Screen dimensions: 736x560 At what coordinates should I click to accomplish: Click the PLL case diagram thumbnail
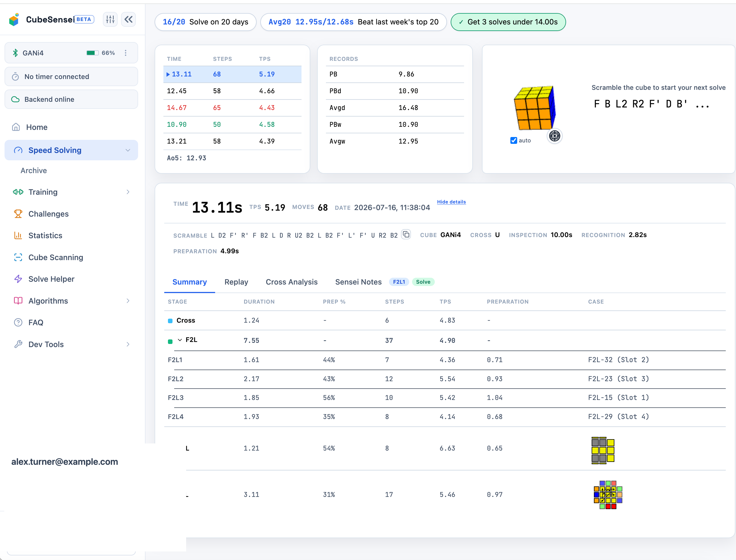(608, 495)
